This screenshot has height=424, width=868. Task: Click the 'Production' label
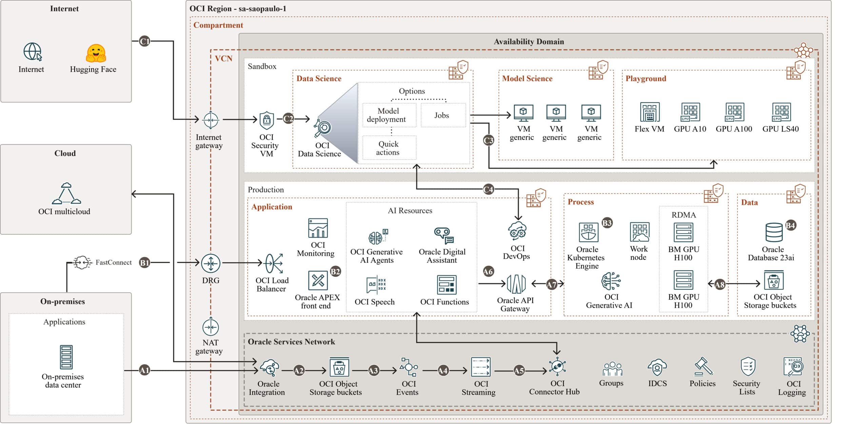pos(265,190)
